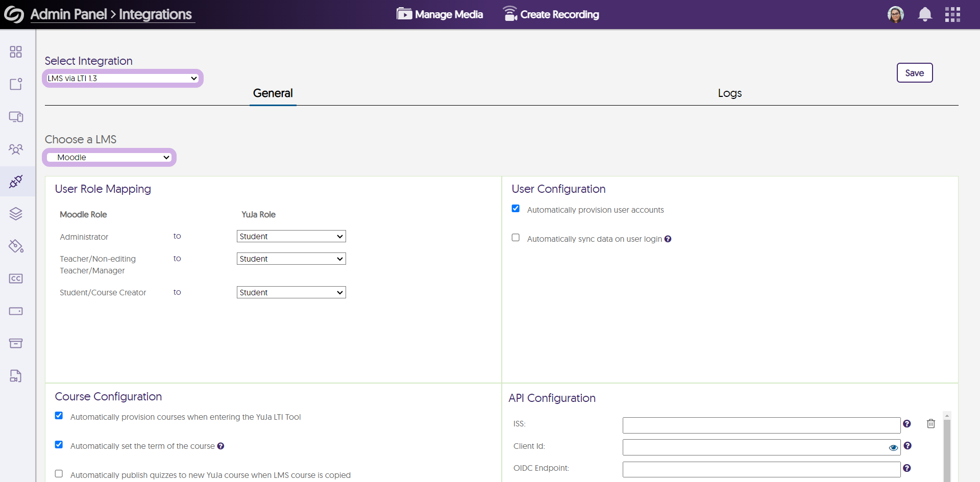Open YuJa Role dropdown for Teacher/Non-editing Teacher/Manager
Screen dimensions: 980x482
(291, 259)
